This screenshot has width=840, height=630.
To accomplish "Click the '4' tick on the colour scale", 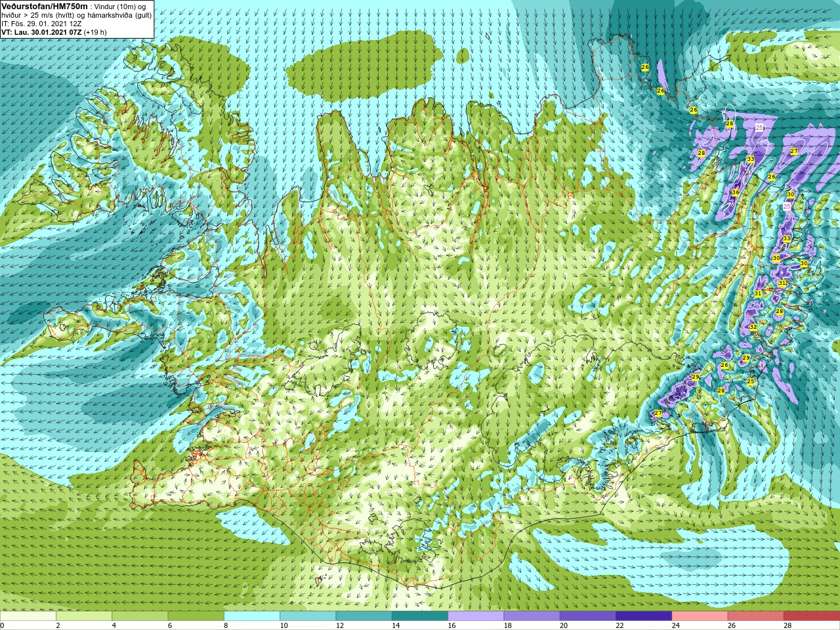I will (114, 625).
